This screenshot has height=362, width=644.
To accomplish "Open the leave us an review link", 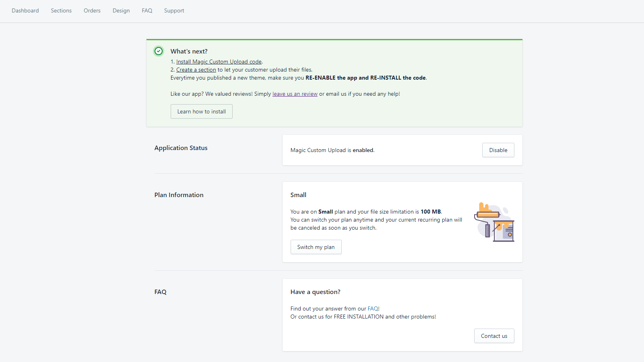I will coord(295,94).
